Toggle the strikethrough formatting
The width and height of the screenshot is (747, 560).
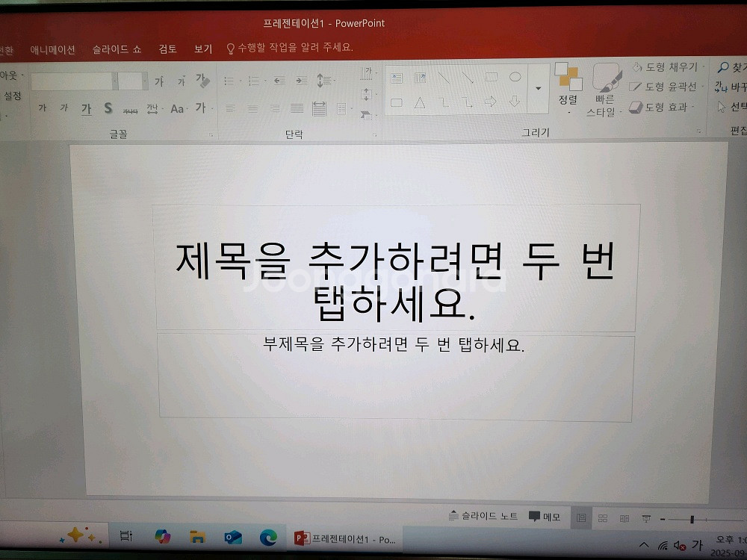tap(131, 110)
